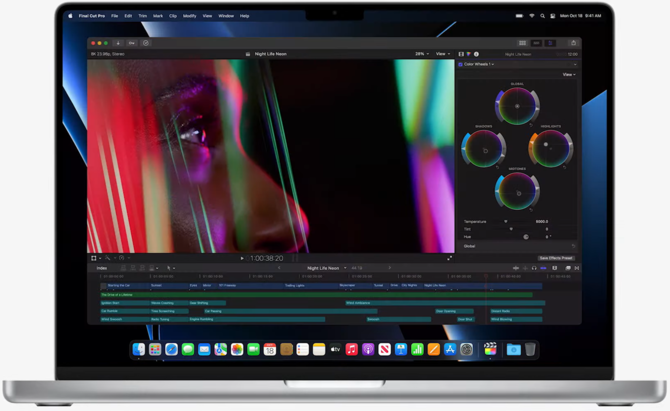The width and height of the screenshot is (670, 411).
Task: Click the import media arrow icon
Action: tap(118, 43)
